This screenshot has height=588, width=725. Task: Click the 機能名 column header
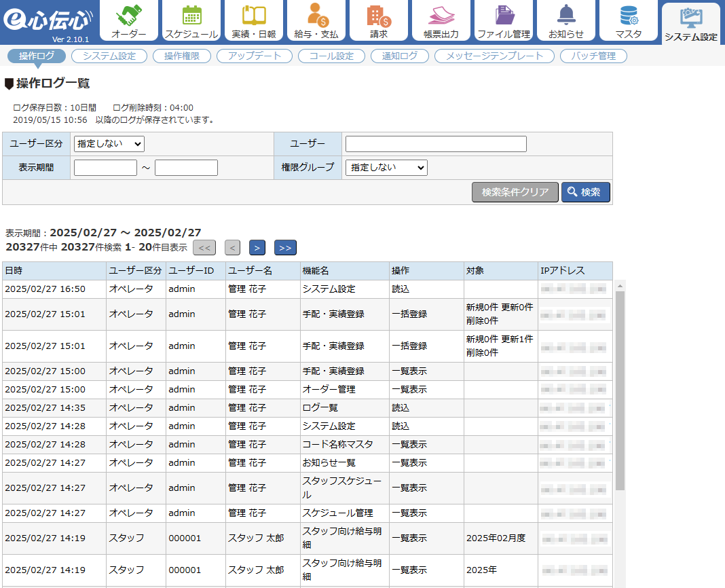pyautogui.click(x=344, y=271)
